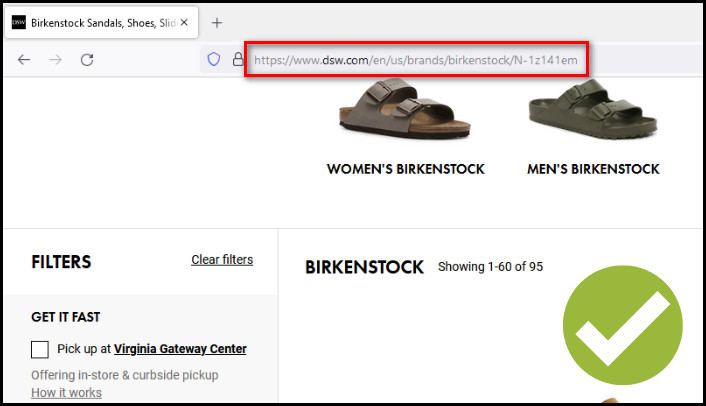This screenshot has height=406, width=706.
Task: Click the Showing 1-60 of 95 text
Action: pyautogui.click(x=490, y=266)
